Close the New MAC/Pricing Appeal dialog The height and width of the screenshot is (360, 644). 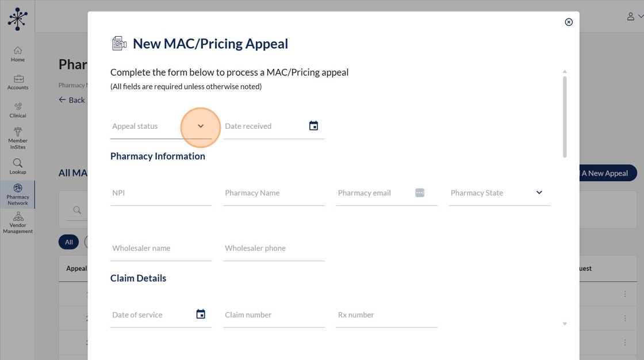569,22
